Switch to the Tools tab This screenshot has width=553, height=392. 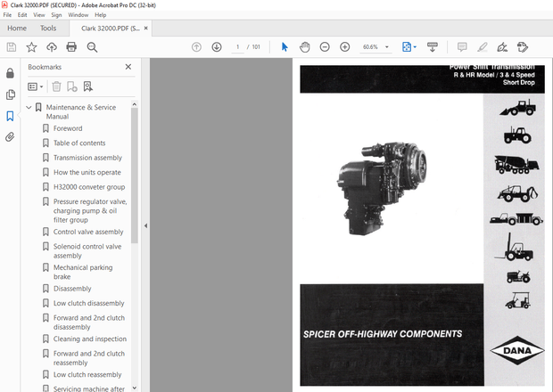(x=48, y=29)
